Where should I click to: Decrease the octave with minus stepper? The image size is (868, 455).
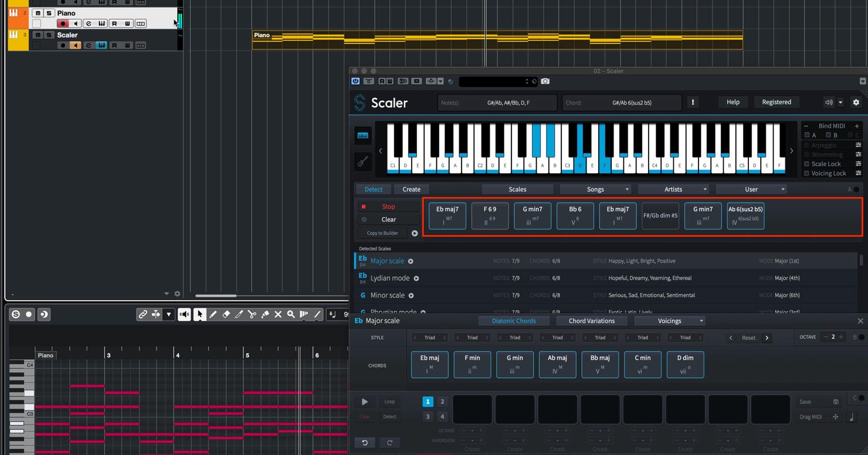pyautogui.click(x=826, y=337)
